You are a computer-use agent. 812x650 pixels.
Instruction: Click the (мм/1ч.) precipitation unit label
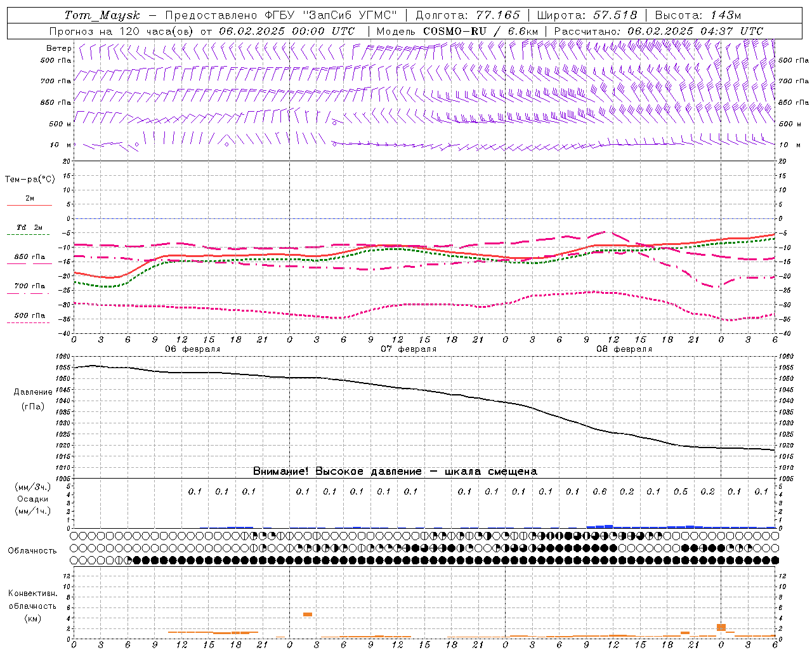[x=32, y=511]
